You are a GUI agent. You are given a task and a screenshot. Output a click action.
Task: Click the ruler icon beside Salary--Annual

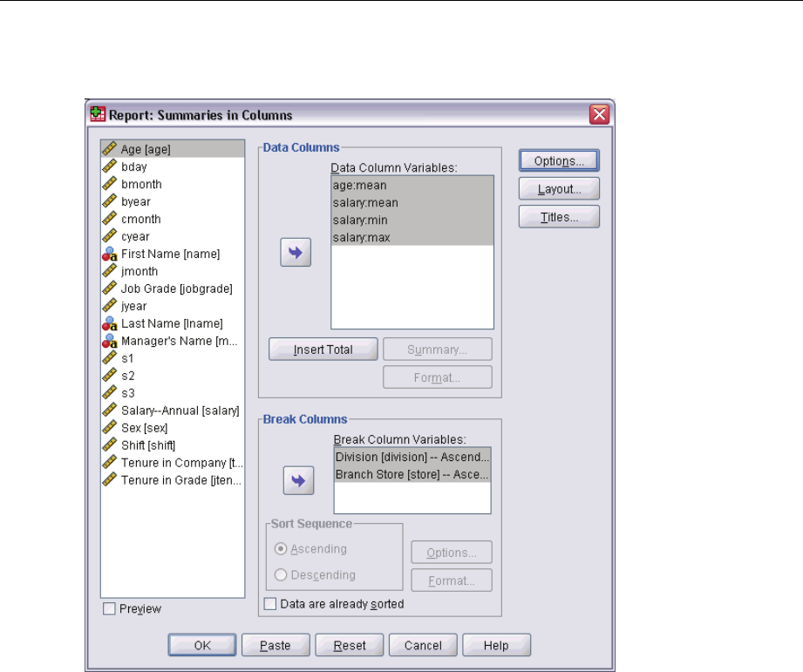110,410
